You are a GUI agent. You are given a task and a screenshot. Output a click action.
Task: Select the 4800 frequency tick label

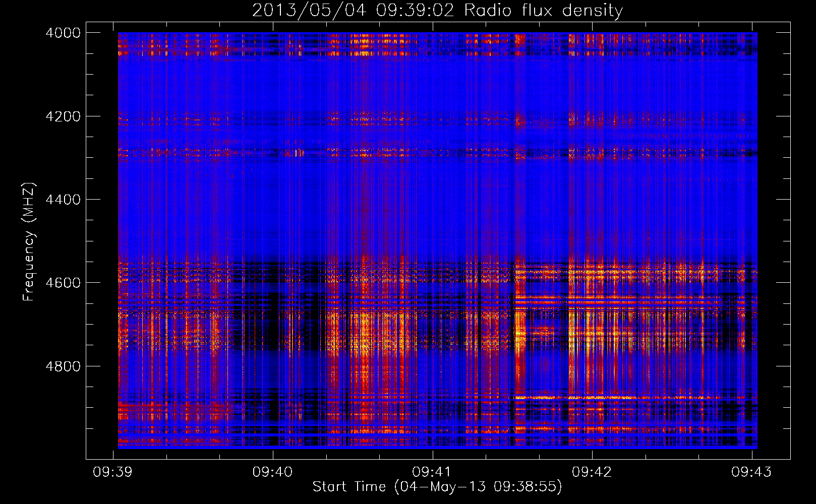coord(63,366)
